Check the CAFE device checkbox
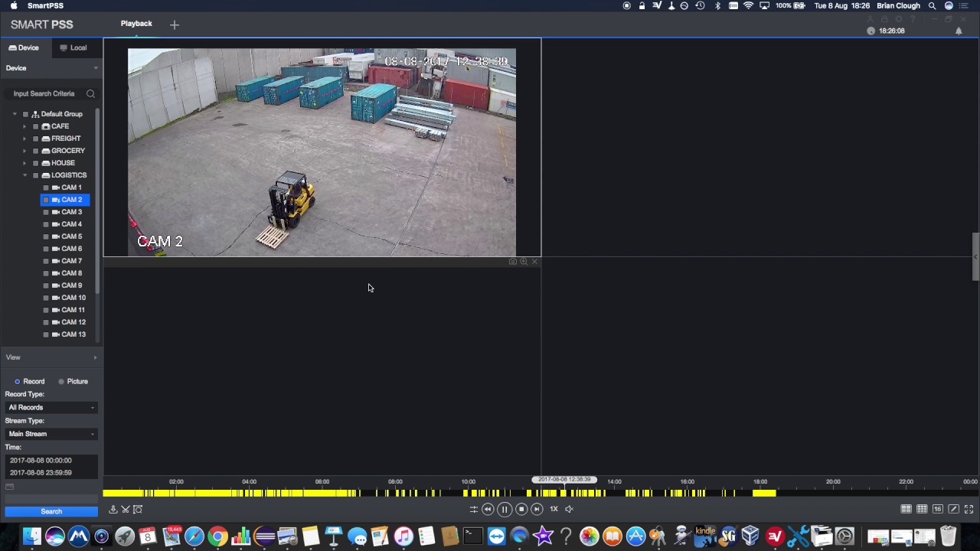This screenshot has height=551, width=980. coord(35,126)
